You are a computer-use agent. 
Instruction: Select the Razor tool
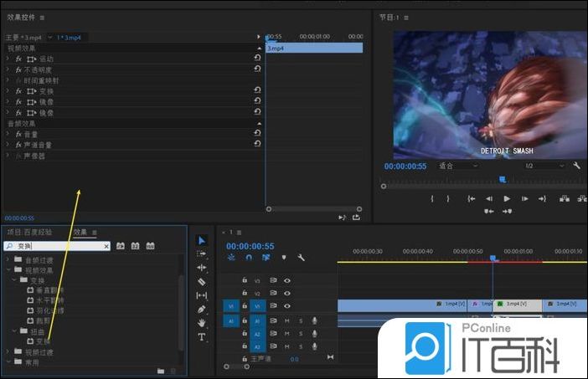[202, 281]
